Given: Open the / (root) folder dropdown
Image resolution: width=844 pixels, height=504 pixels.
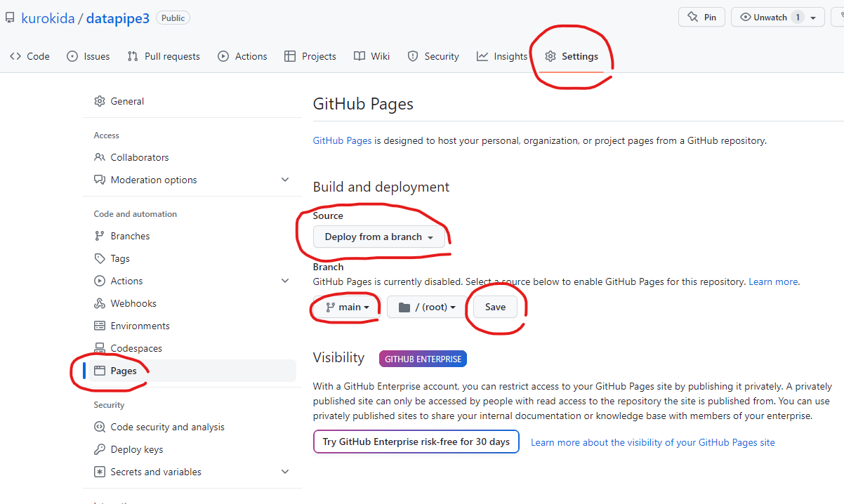Looking at the screenshot, I should [x=426, y=307].
